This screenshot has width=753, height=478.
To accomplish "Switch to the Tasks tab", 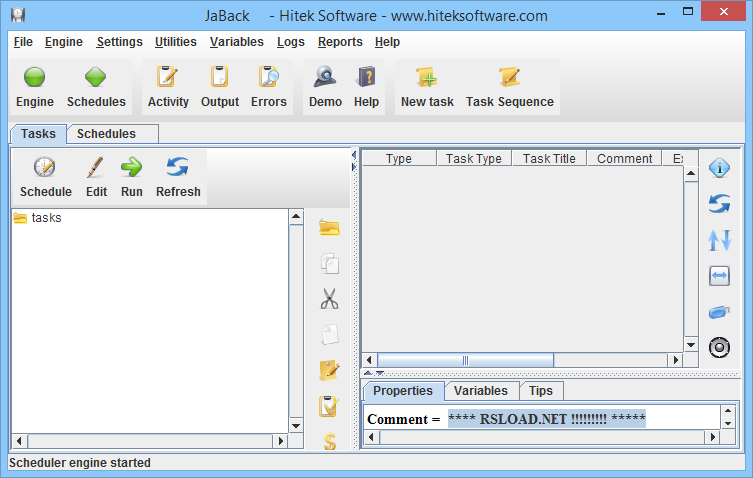I will tap(38, 134).
